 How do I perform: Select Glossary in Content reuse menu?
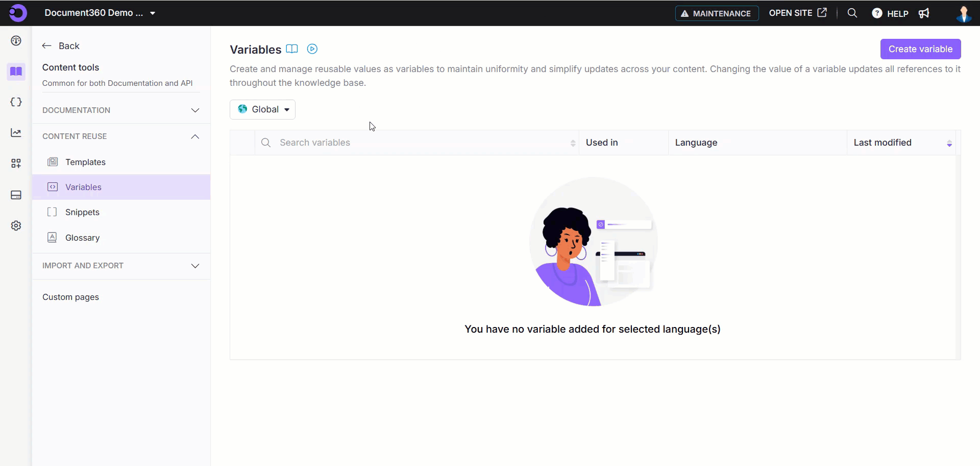click(121, 238)
